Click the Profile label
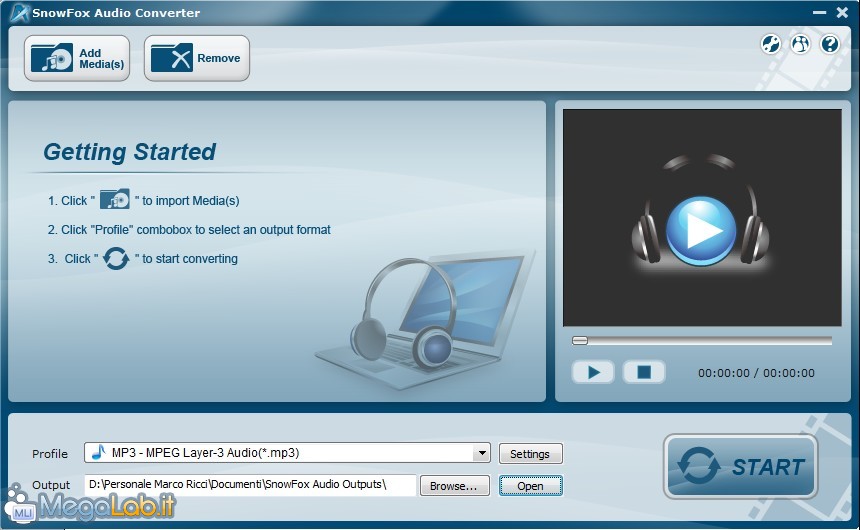 point(50,454)
